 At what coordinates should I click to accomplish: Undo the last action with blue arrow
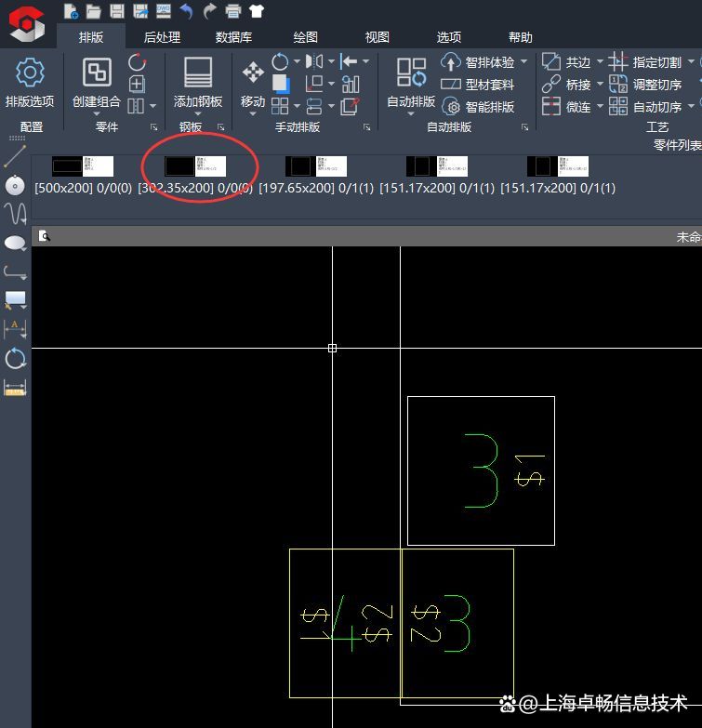click(187, 11)
